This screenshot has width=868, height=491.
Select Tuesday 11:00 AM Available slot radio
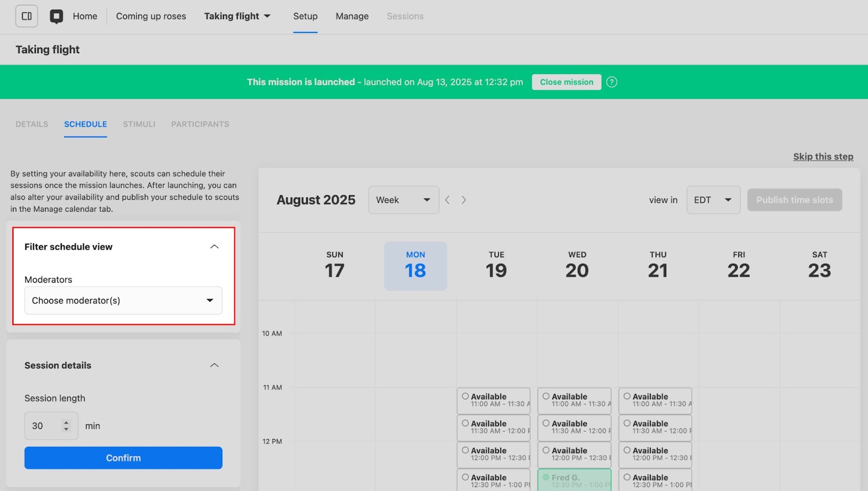coord(465,397)
